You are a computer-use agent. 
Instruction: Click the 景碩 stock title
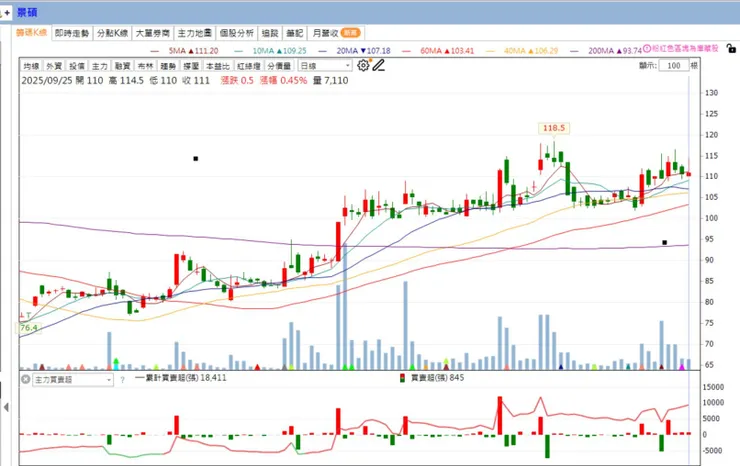pos(27,13)
